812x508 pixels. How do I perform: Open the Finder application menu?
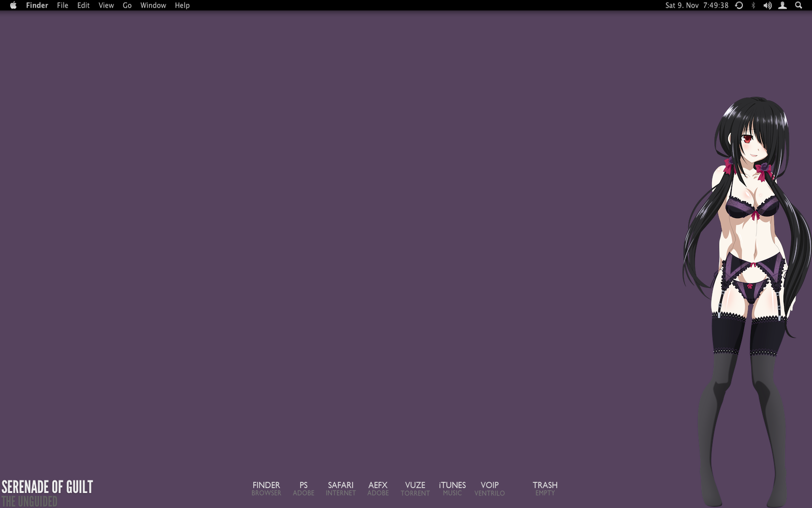[x=37, y=5]
